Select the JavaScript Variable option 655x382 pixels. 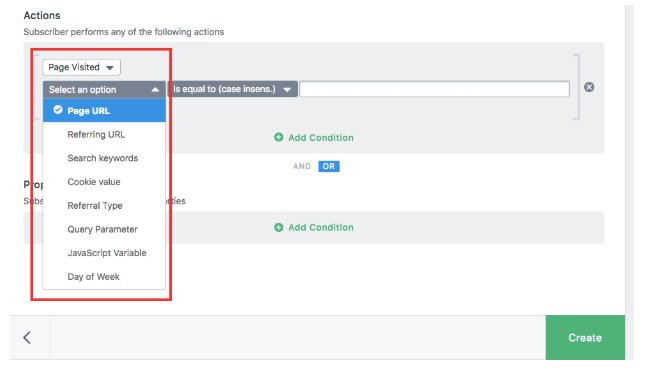[104, 253]
